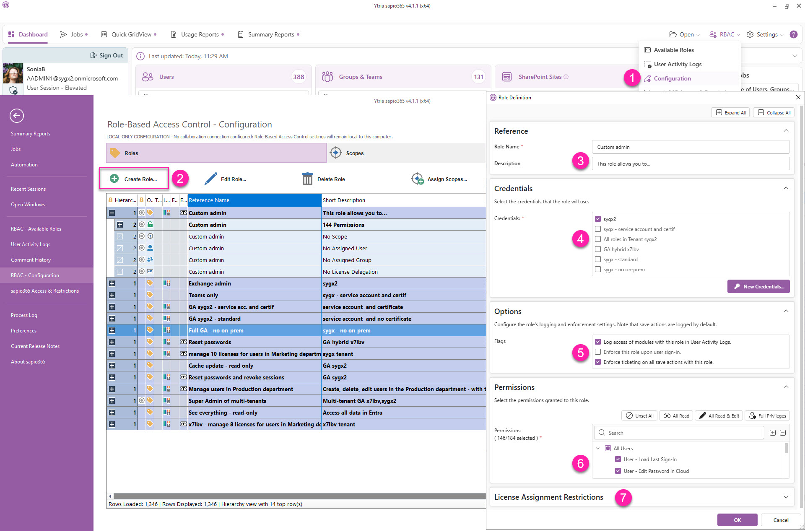805x532 pixels.
Task: Switch to the Scopes tab
Action: (x=354, y=153)
